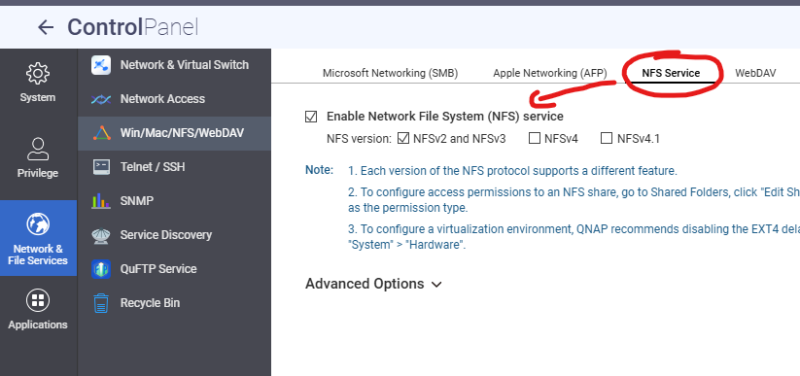Click the Network Access icon

pos(101,99)
